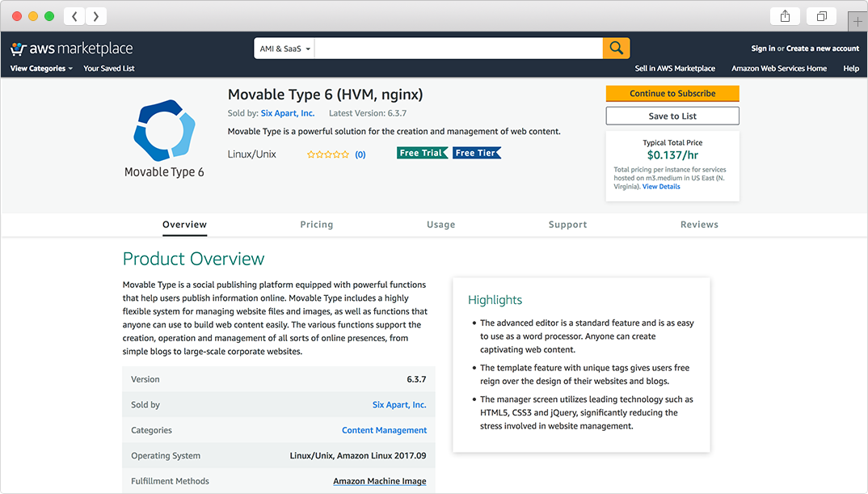Click Save to List button
This screenshot has height=494, width=868.
(x=672, y=116)
